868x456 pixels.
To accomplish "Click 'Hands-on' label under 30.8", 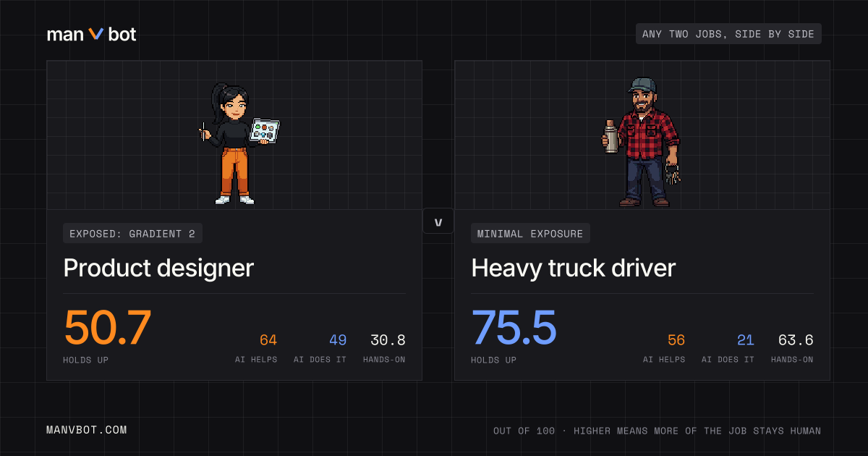I will click(x=384, y=360).
